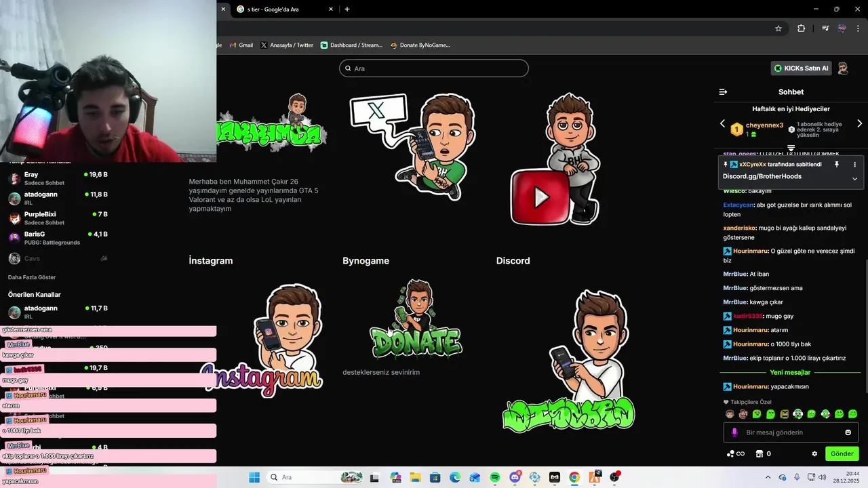
Task: Open the chat shop icon showing 0
Action: [763, 454]
